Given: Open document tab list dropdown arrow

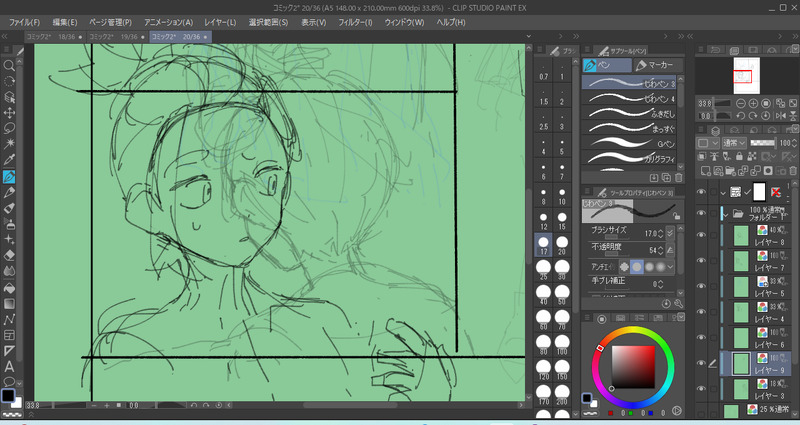Looking at the screenshot, I should click(x=529, y=36).
